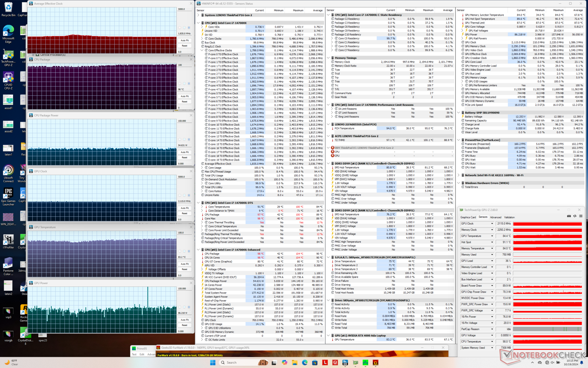
Task: Close the CPU Package Power graph window
Action: (x=191, y=115)
